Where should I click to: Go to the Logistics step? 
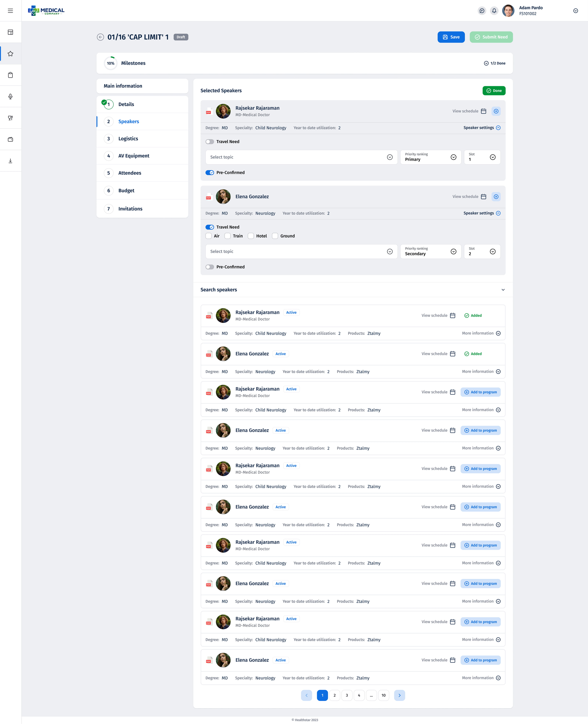[x=128, y=139]
